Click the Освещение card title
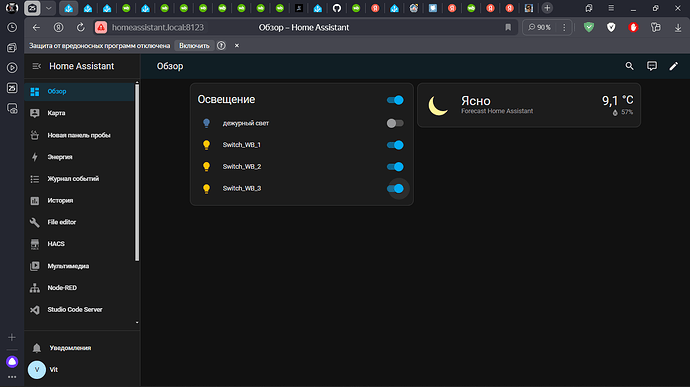The image size is (690, 387). (226, 100)
